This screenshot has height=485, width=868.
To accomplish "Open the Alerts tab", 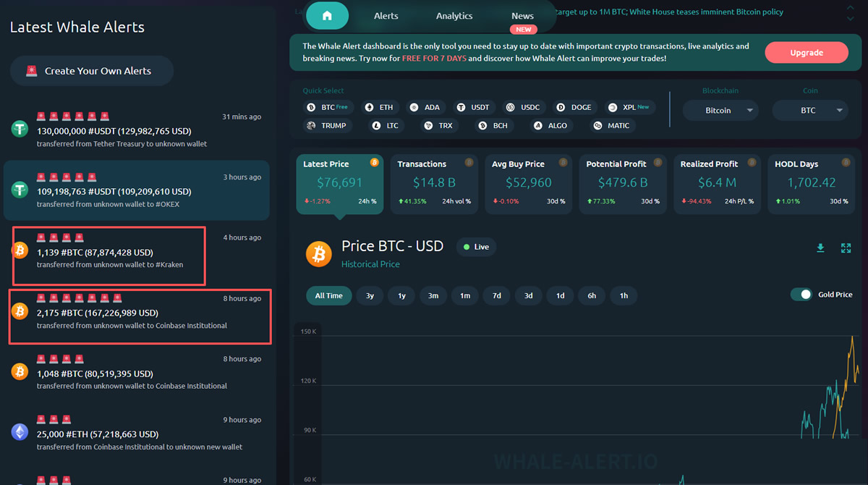I will point(386,16).
